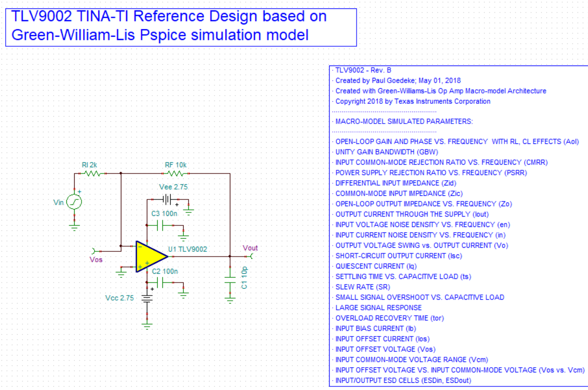The width and height of the screenshot is (588, 390).
Task: Select load capacitor C1 10p
Action: click(x=230, y=280)
